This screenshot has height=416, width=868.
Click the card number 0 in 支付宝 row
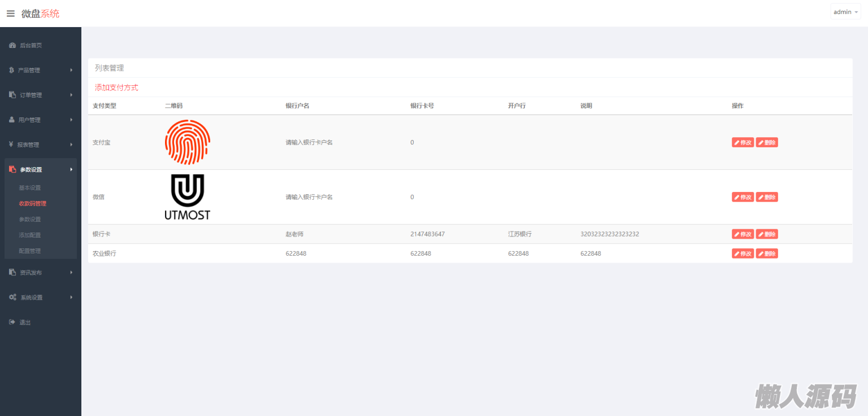[x=412, y=142]
